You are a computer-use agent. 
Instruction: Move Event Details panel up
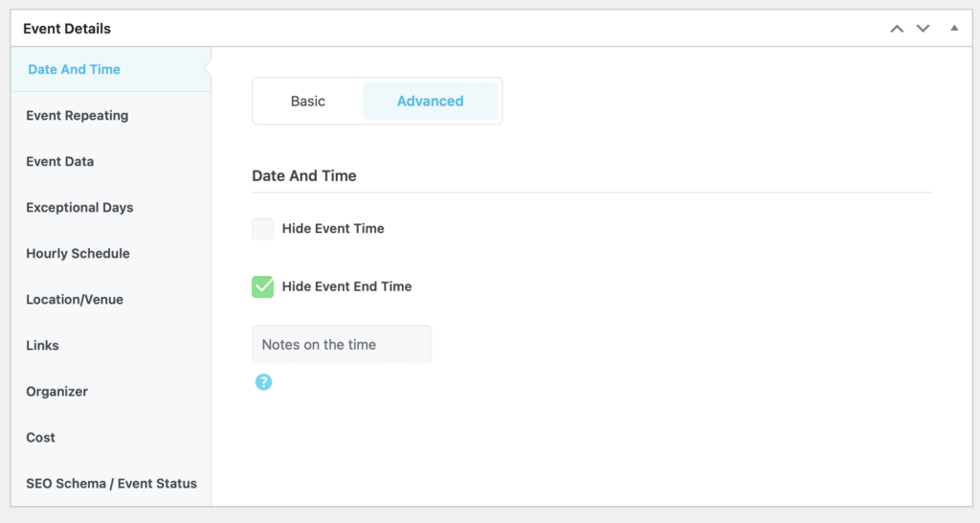coord(897,29)
